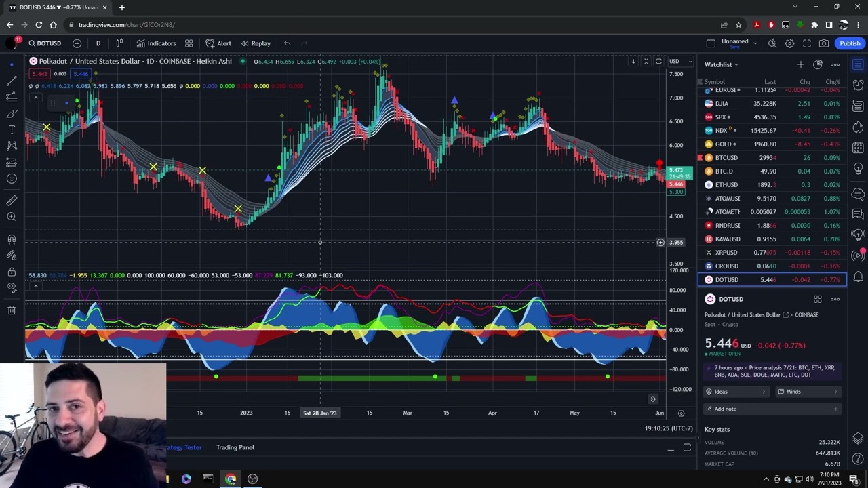Open the help center question icon
Screen dimensions: 868x488
click(858, 460)
